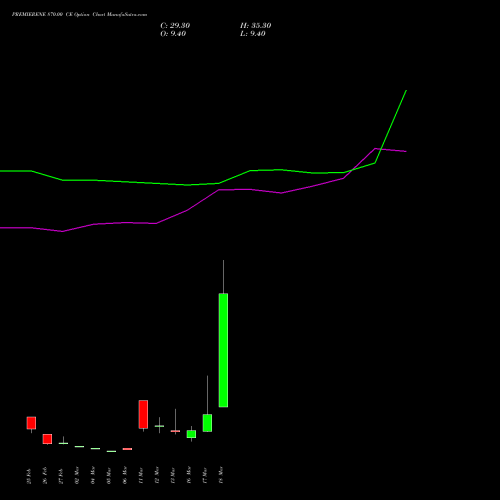Click the chart title text at top
Viewport: 500px width, 500px height.
[79, 15]
